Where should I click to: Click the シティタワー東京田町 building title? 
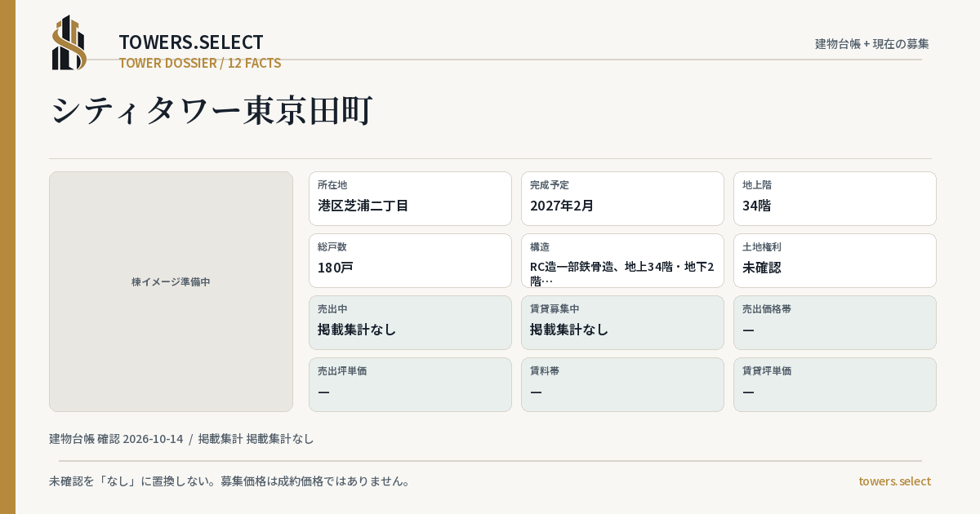click(212, 110)
